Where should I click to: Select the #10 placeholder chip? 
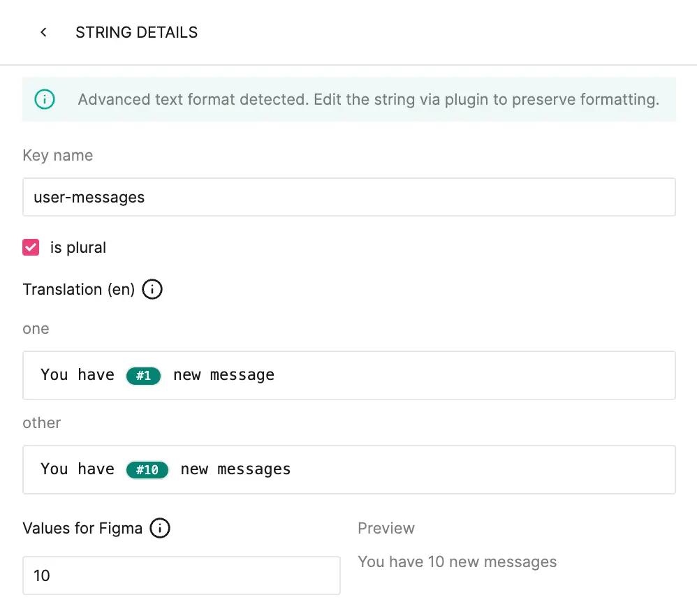coord(147,469)
